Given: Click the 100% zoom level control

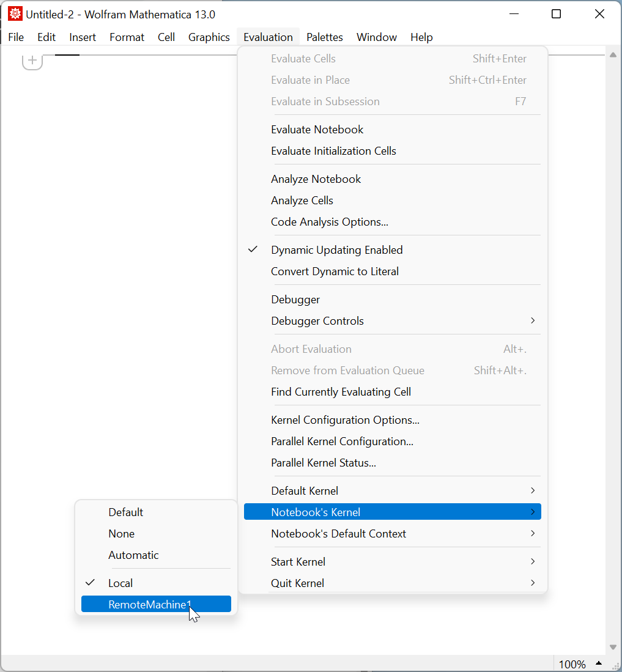Looking at the screenshot, I should tap(572, 663).
